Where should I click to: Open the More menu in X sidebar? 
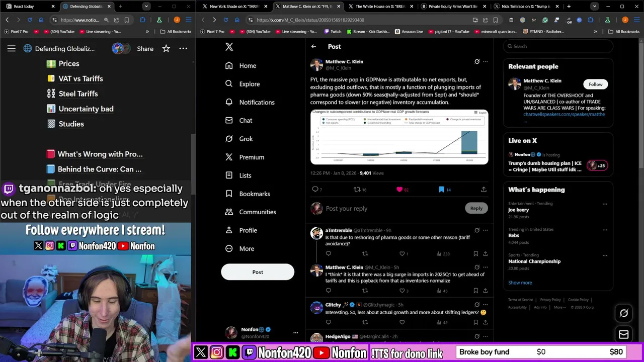(240, 249)
